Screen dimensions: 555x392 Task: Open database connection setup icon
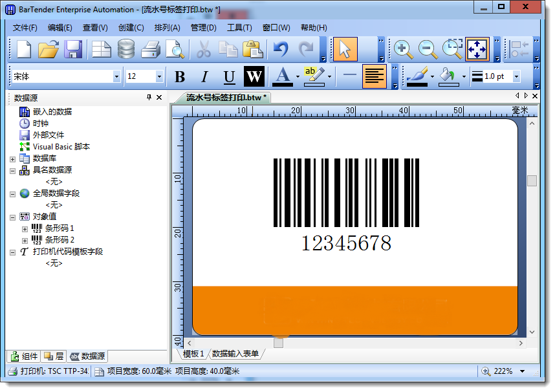click(x=126, y=49)
